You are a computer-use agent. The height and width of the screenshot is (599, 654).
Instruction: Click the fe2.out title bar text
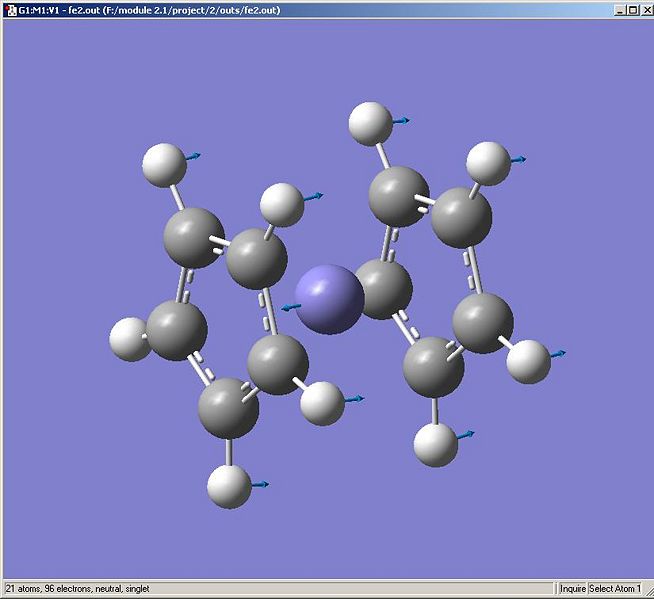(x=149, y=10)
